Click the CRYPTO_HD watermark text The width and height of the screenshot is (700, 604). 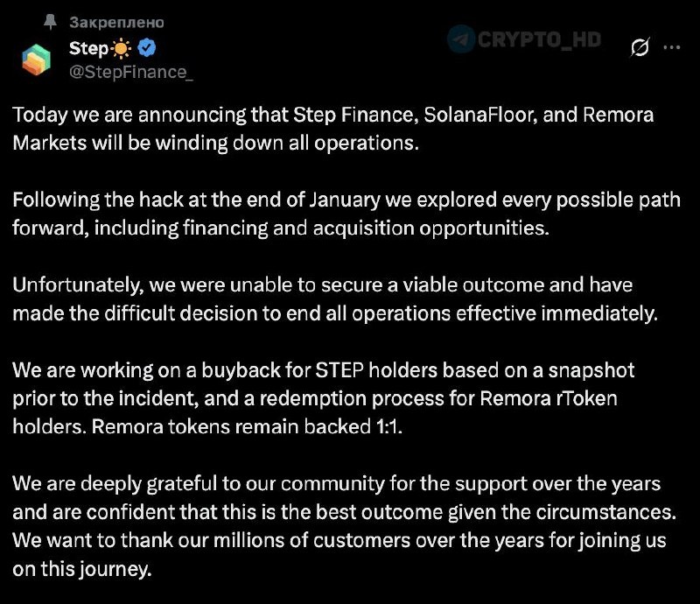tap(539, 39)
